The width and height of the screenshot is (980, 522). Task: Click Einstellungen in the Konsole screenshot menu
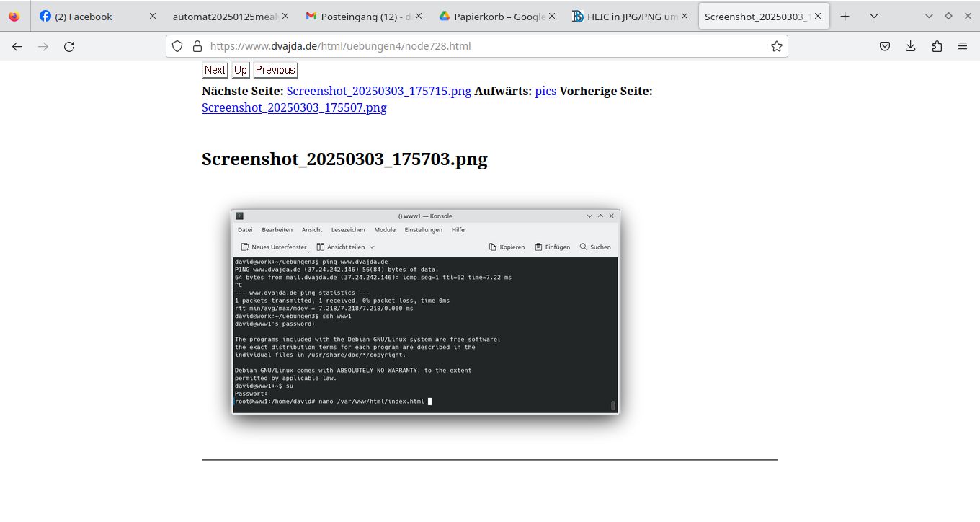(x=424, y=230)
